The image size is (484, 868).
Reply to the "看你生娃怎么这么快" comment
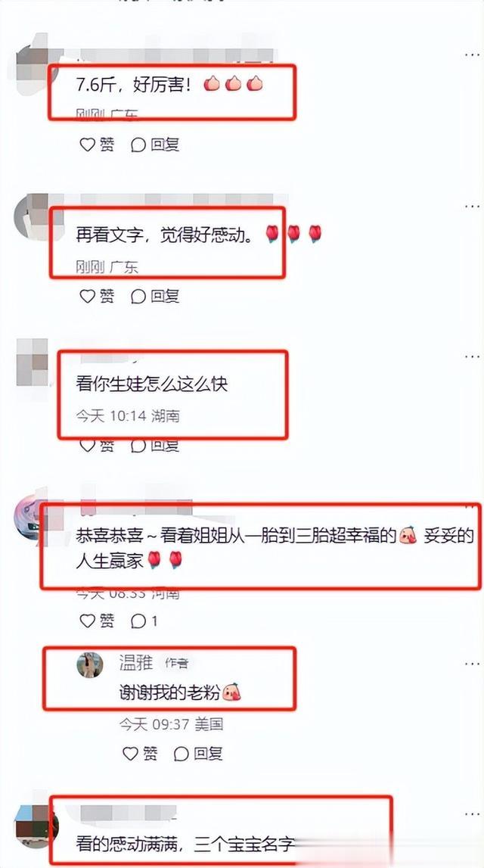coord(155,446)
